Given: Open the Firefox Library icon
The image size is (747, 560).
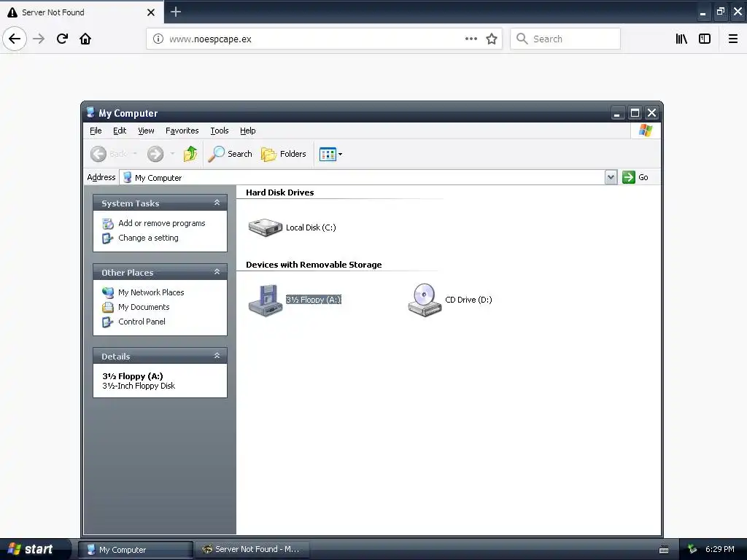Looking at the screenshot, I should (x=681, y=39).
